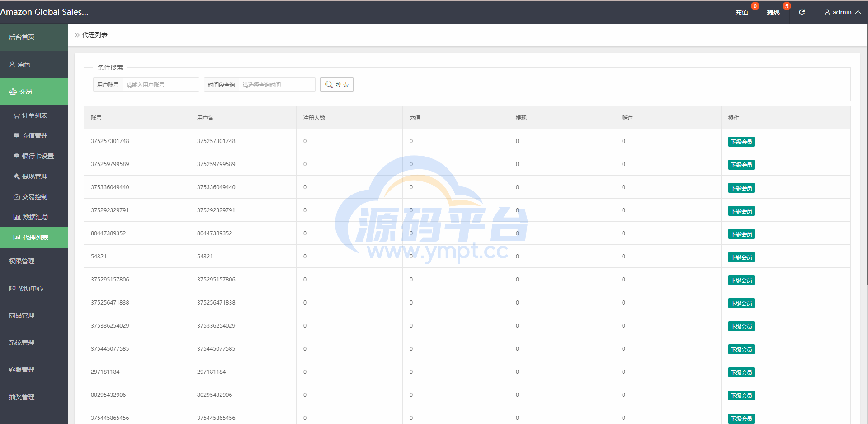868x424 pixels.
Task: Click the flag icon beside 帮助中心
Action: pyautogui.click(x=12, y=288)
